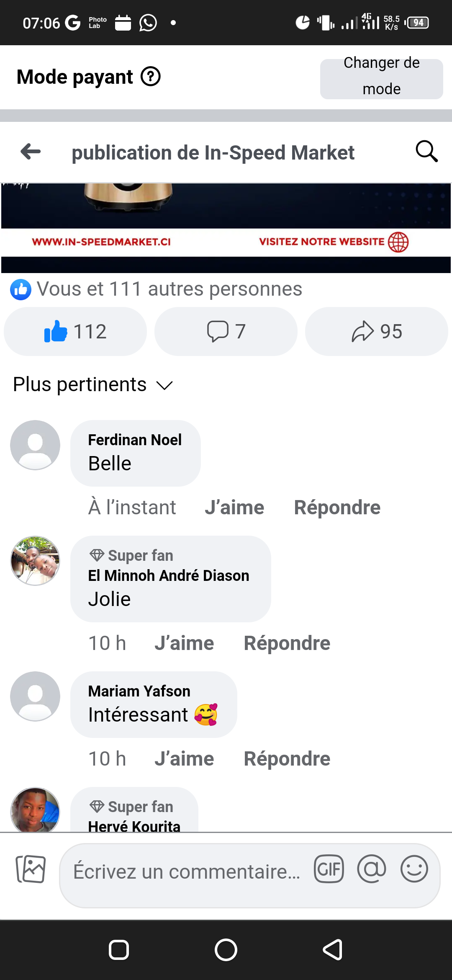Toggle the like button showing 112
Screen dimensions: 452x980
(75, 331)
